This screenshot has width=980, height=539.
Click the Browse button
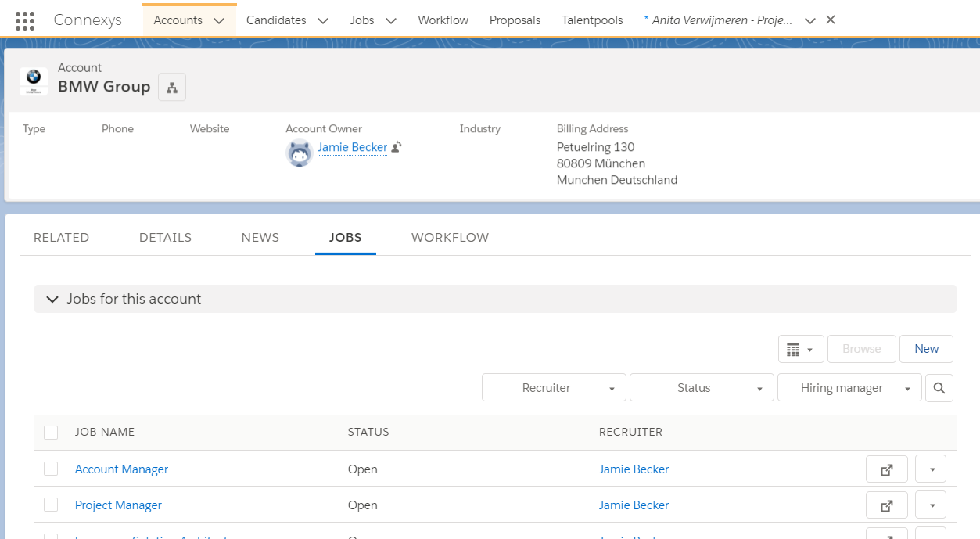pyautogui.click(x=862, y=349)
